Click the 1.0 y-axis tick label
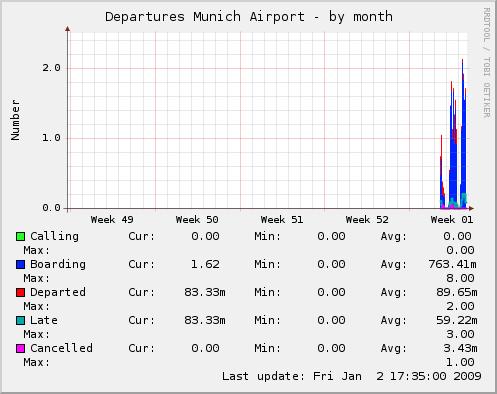 51,138
